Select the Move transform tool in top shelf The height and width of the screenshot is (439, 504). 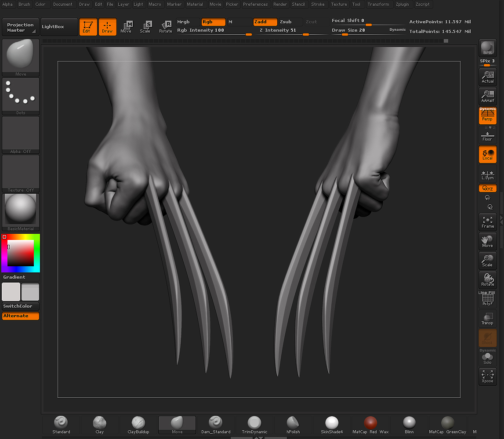(x=126, y=27)
